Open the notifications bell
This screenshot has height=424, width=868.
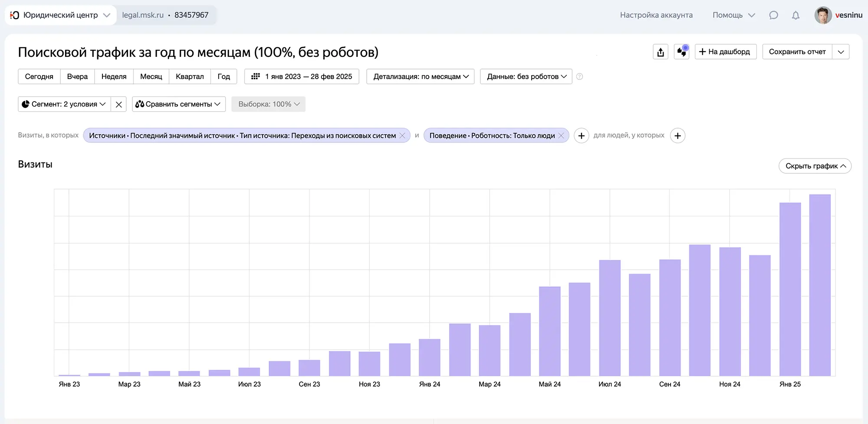[796, 15]
